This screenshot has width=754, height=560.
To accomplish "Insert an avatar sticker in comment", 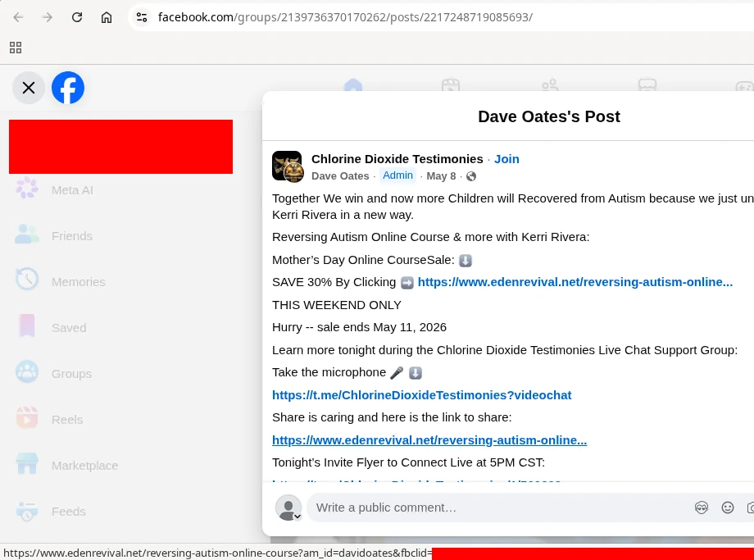I will click(x=702, y=508).
